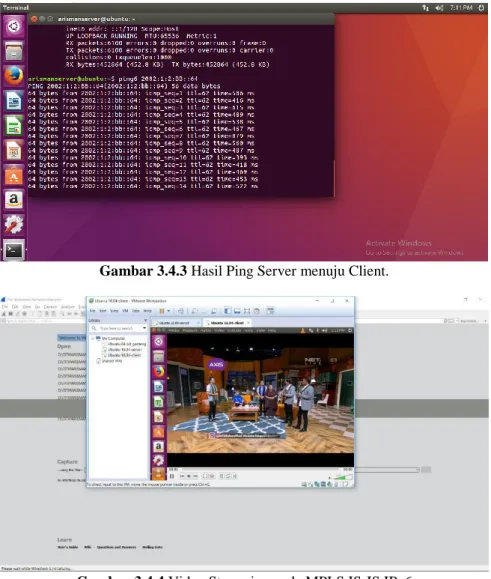Toggle VLC shuffle button

(x=234, y=476)
